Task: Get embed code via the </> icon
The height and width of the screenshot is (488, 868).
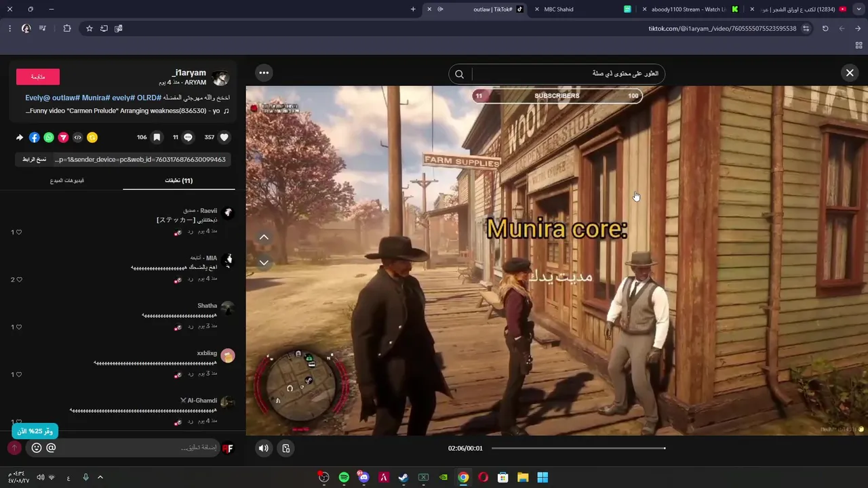Action: [78, 138]
